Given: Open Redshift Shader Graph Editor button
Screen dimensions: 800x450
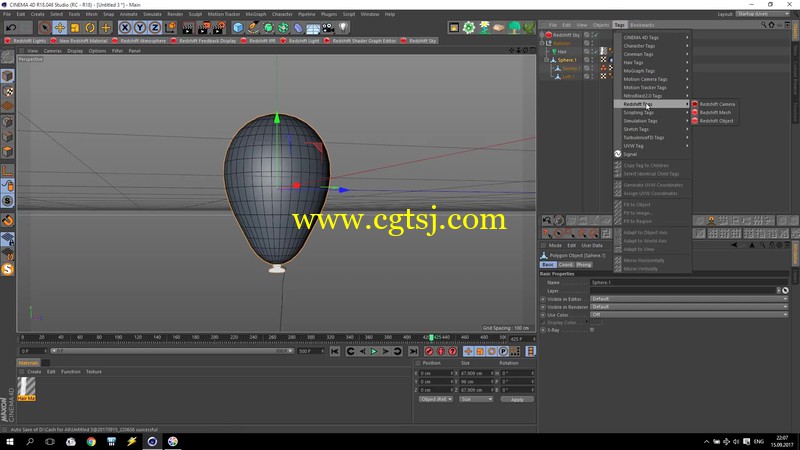Looking at the screenshot, I should [360, 41].
